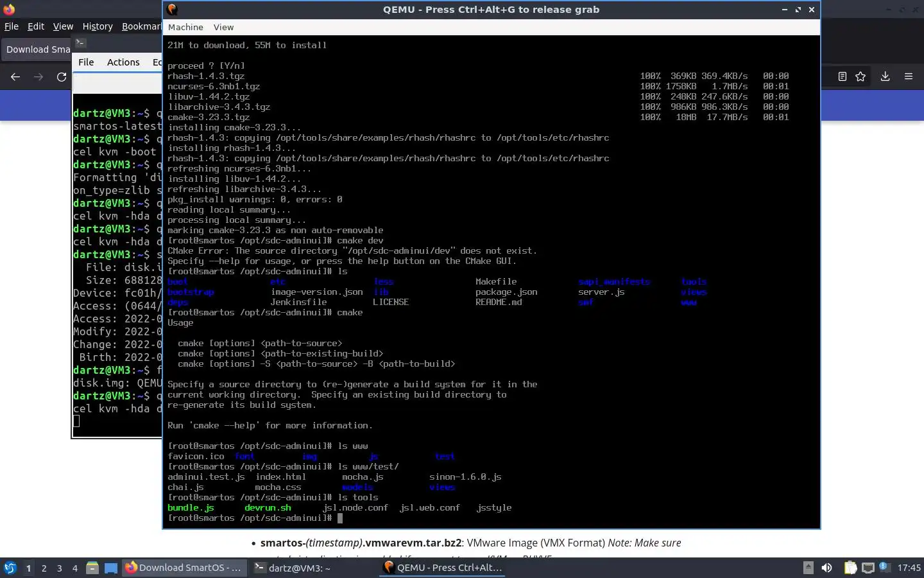Click the QEMU shell prompt cursor
This screenshot has height=578, width=924.
340,518
